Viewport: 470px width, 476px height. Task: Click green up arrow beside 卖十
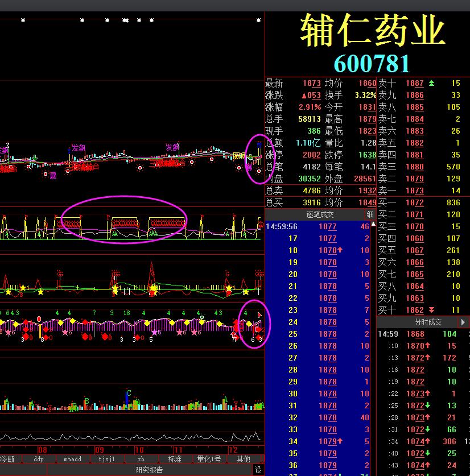pyautogui.click(x=431, y=83)
